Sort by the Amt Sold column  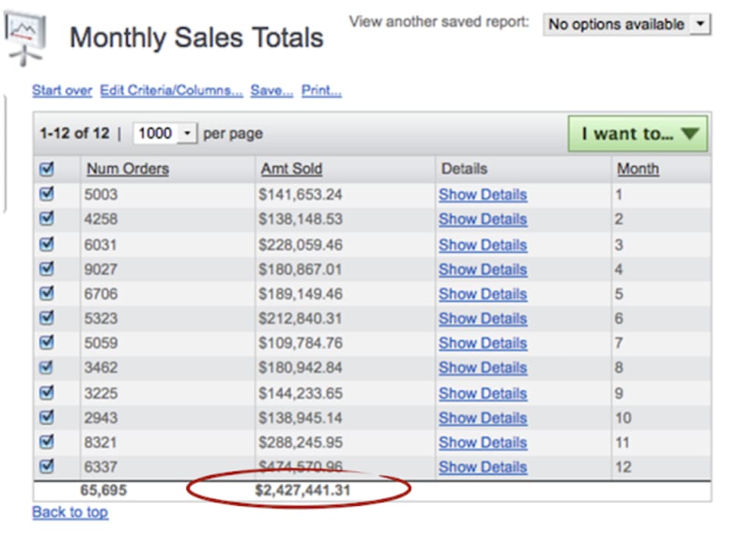pyautogui.click(x=291, y=169)
